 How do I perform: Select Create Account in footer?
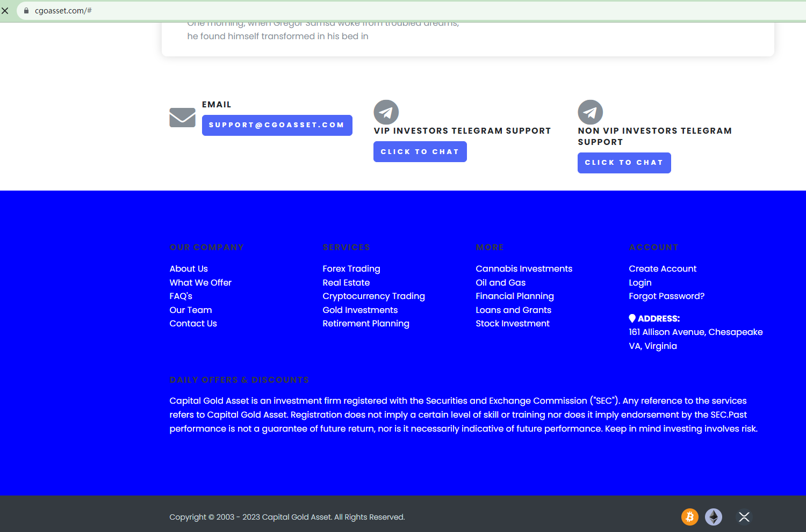663,269
